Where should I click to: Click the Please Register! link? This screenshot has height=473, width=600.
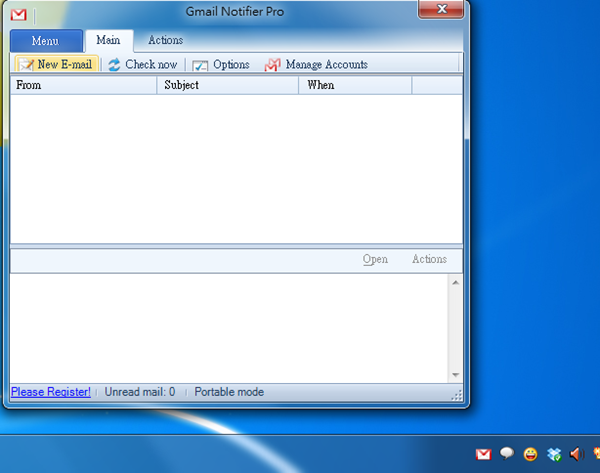pyautogui.click(x=51, y=392)
